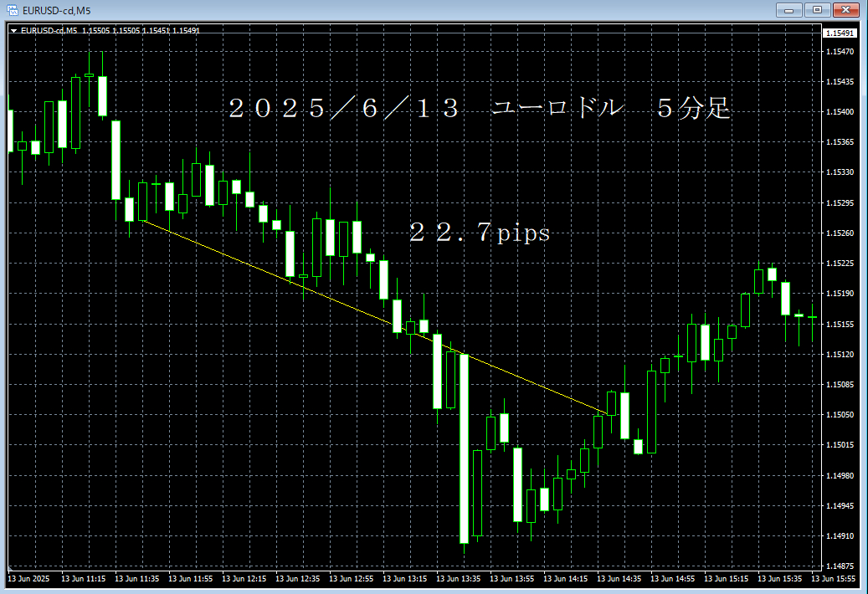Click the 13 Jun 14:35 time label

(619, 578)
